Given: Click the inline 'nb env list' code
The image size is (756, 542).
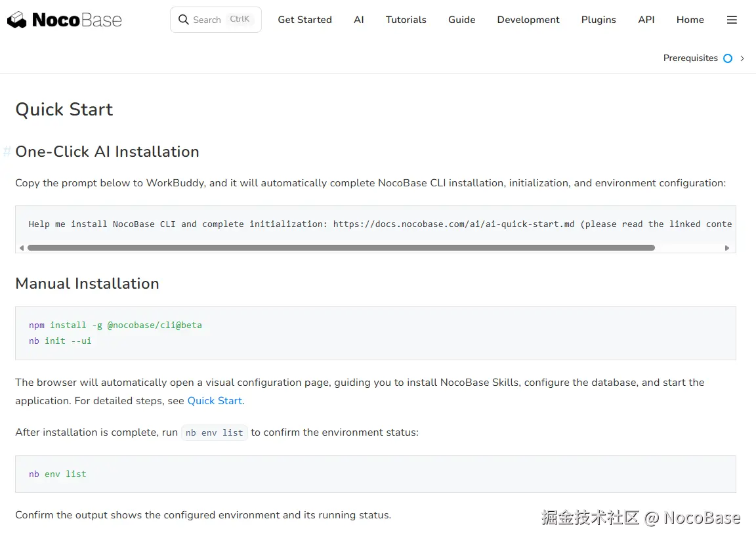Looking at the screenshot, I should (x=214, y=432).
